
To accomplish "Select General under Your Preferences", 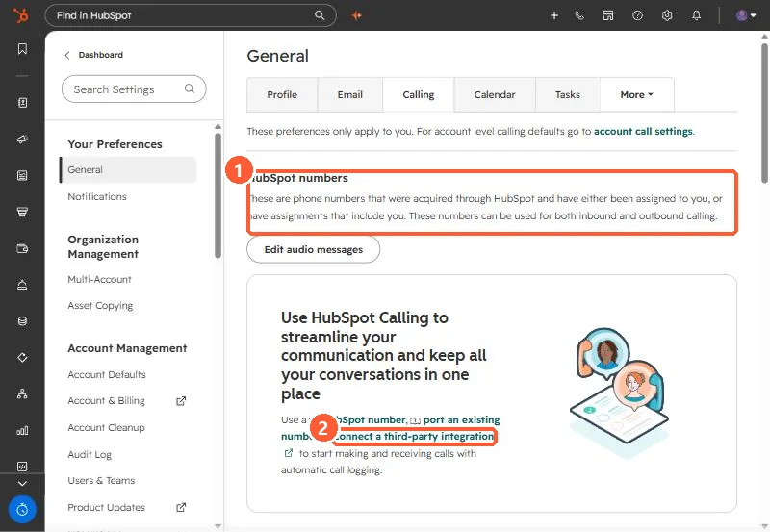I will click(128, 170).
